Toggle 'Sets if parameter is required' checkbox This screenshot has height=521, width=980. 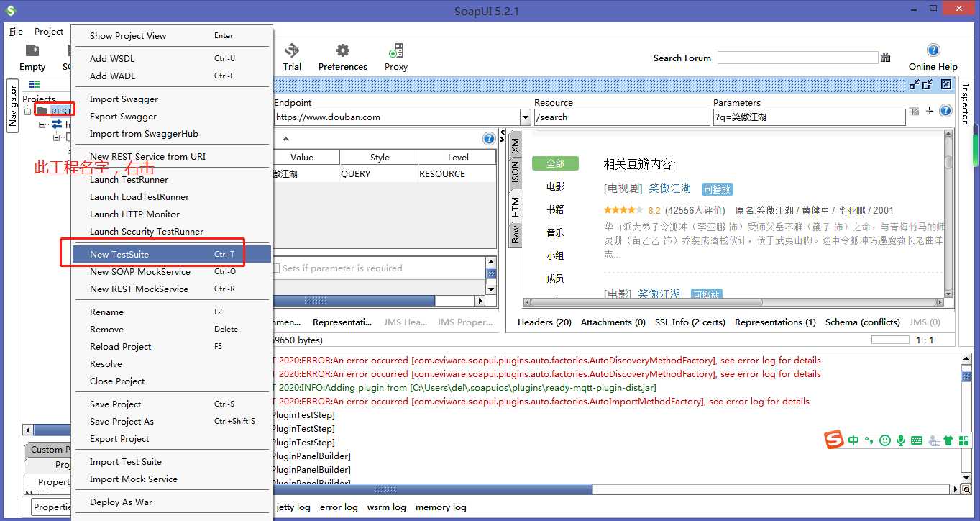click(x=275, y=268)
